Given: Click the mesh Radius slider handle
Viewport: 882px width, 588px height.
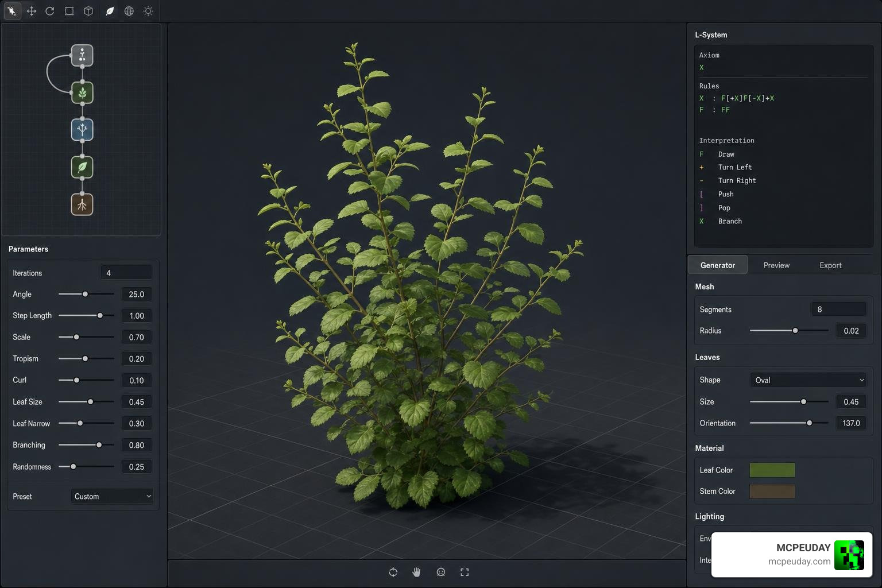Looking at the screenshot, I should 795,331.
